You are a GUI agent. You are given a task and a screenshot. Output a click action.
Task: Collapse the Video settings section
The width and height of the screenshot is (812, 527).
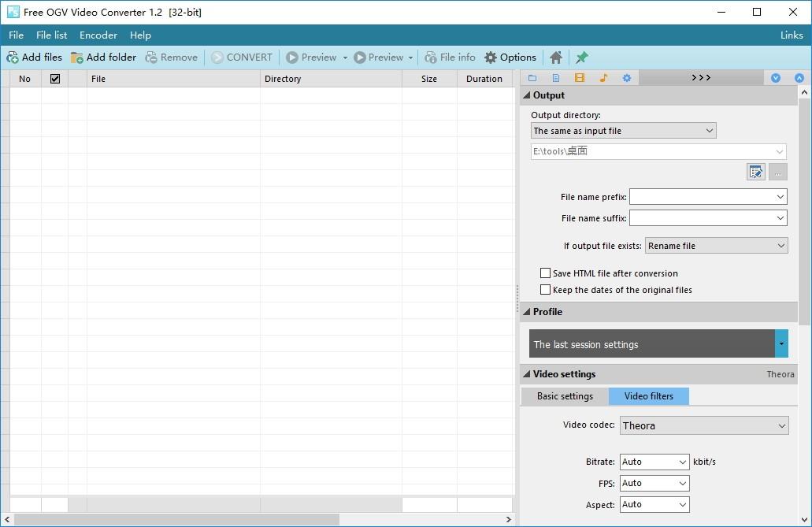pyautogui.click(x=527, y=374)
